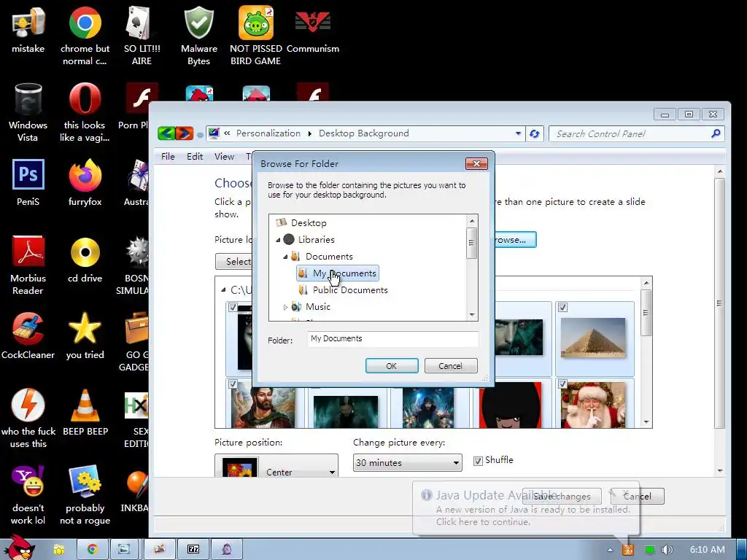The height and width of the screenshot is (560, 747).
Task: Launch the 'furryfox' Firefox icon
Action: click(85, 182)
